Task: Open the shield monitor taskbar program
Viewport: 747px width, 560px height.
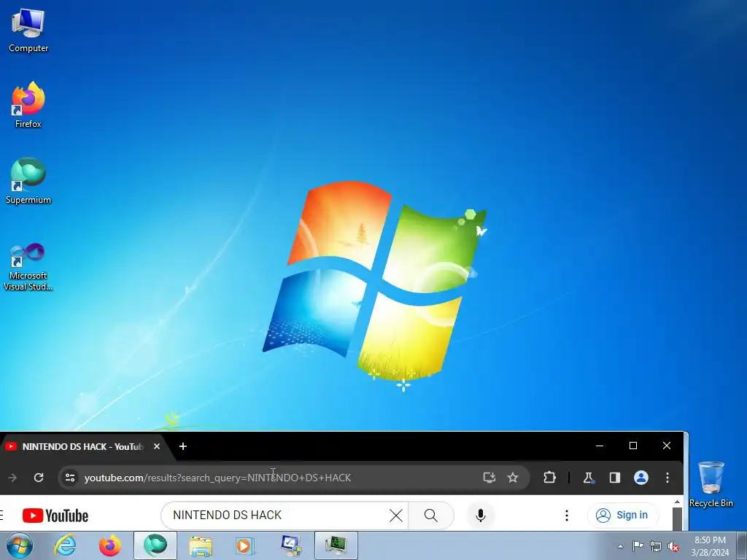Action: tap(291, 545)
